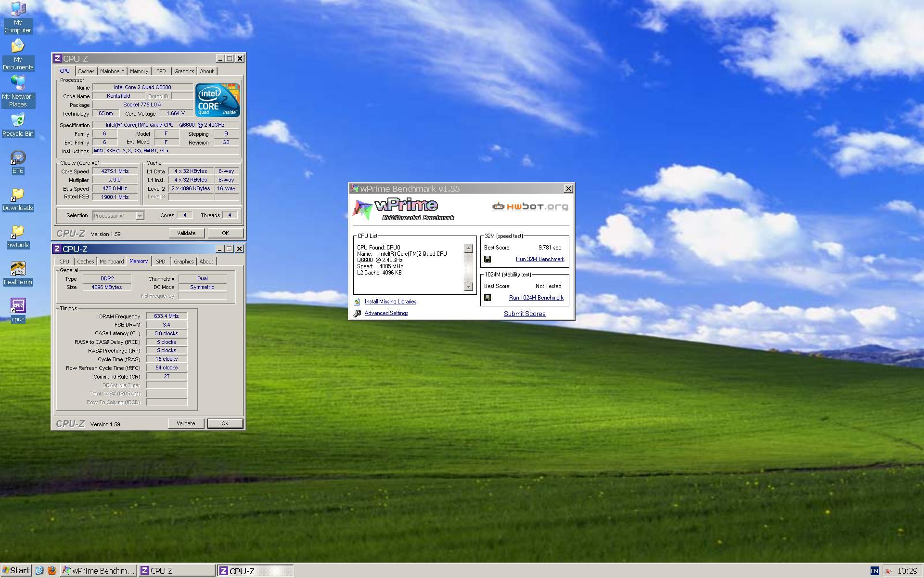
Task: Click the FSB:DRAM value 3:4
Action: pos(167,325)
